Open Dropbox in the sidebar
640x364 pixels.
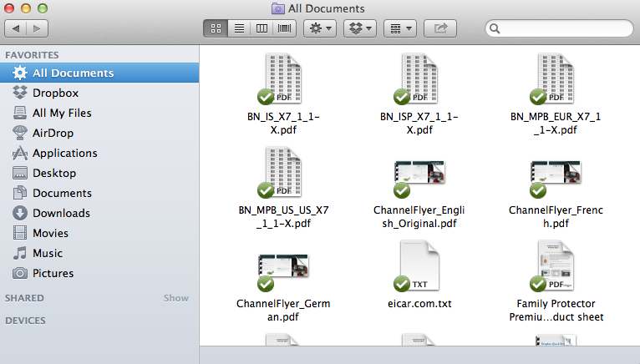pyautogui.click(x=99, y=93)
